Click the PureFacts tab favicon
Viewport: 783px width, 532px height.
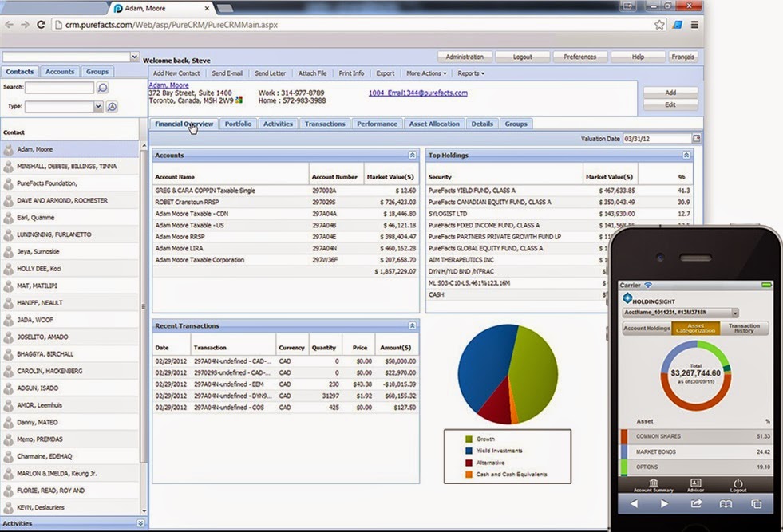pos(118,9)
